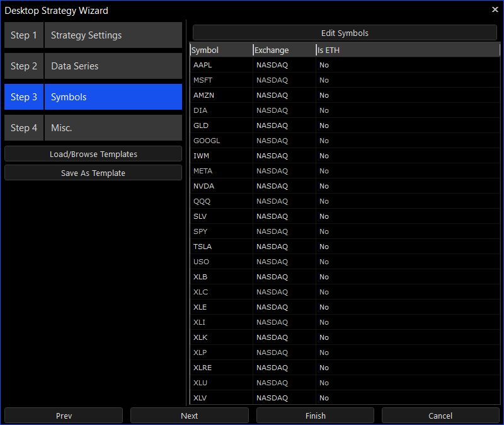Click NASDAQ exchange cell in QQQ row
504x425 pixels.
[285, 201]
